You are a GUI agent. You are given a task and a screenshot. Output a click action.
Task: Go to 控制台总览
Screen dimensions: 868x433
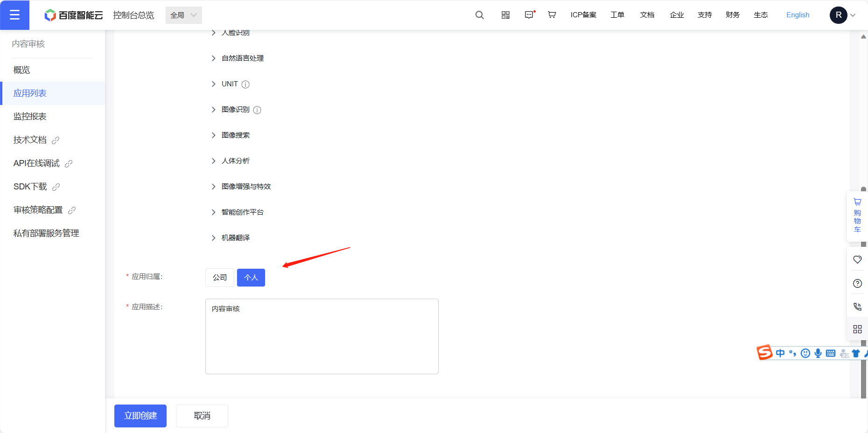133,15
